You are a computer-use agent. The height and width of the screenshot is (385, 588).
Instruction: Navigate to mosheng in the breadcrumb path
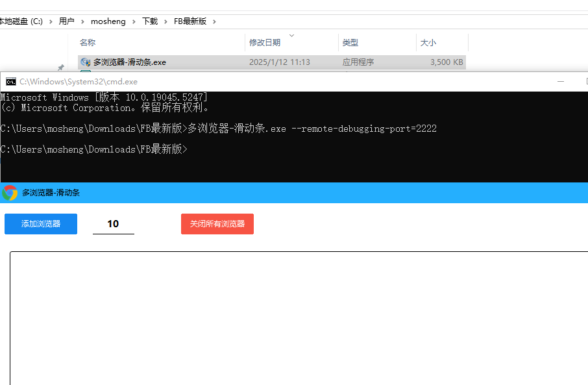[x=108, y=21]
